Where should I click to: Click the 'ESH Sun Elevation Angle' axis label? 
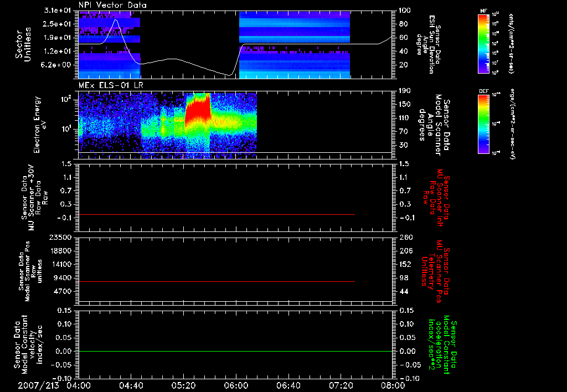(x=429, y=44)
